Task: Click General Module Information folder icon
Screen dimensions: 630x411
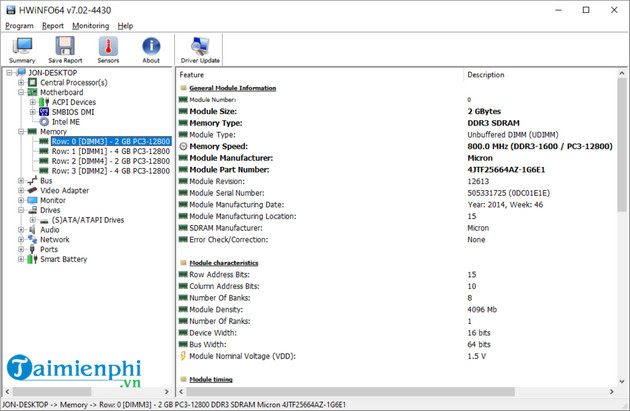Action: click(x=183, y=88)
